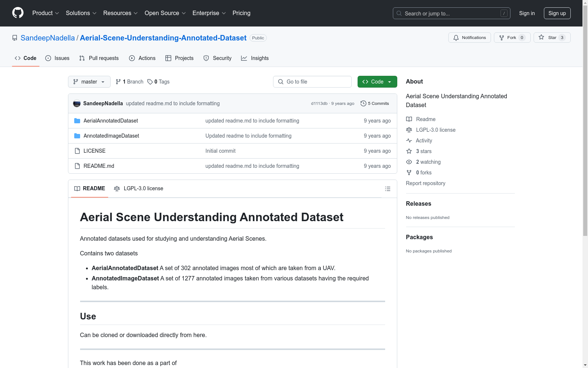Switch to the Actions tab
This screenshot has height=368, width=588.
coord(142,58)
